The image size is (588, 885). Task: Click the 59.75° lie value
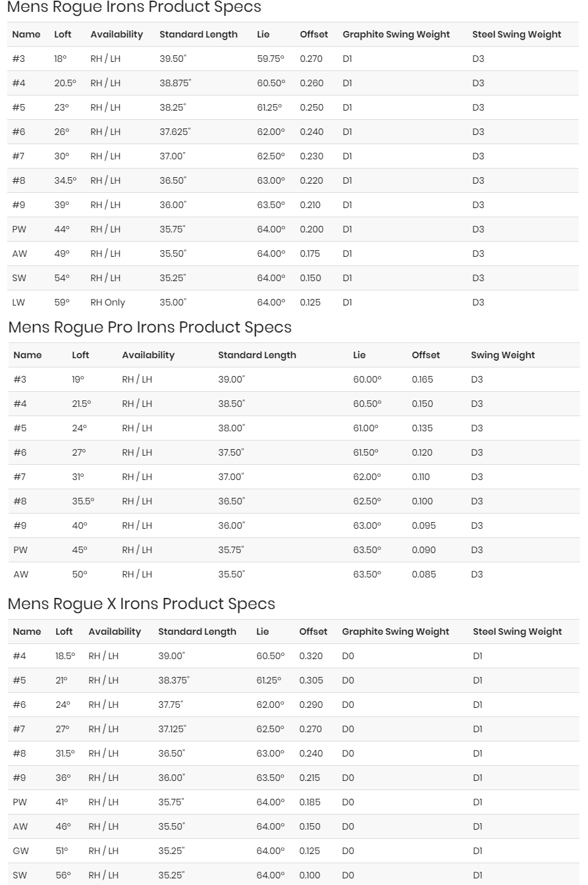pyautogui.click(x=271, y=59)
